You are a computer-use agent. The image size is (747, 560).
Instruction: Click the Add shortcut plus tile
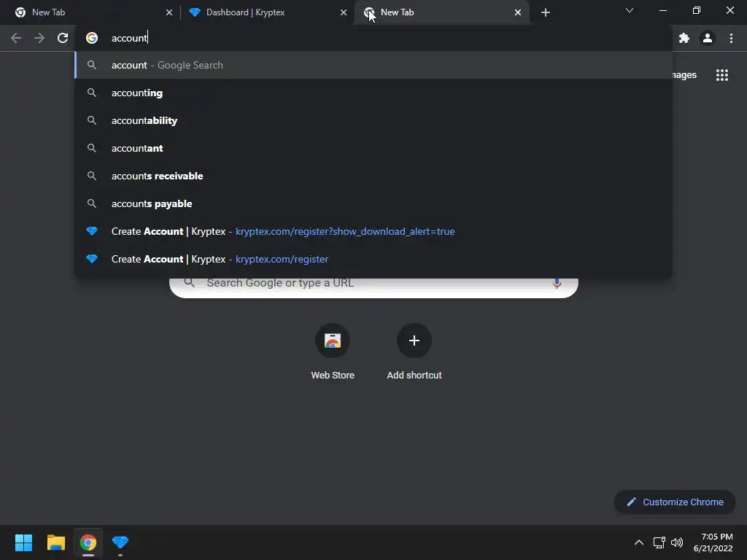tap(414, 352)
